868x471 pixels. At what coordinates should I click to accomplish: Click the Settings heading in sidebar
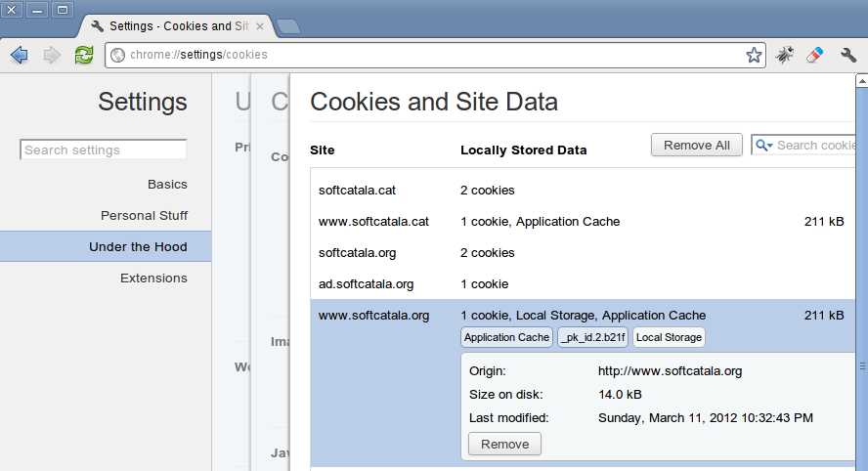pyautogui.click(x=143, y=102)
